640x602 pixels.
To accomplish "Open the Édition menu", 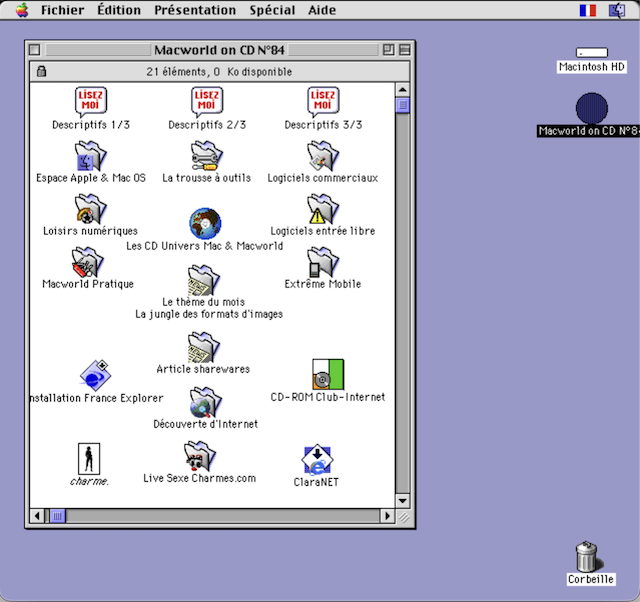I will tap(119, 10).
